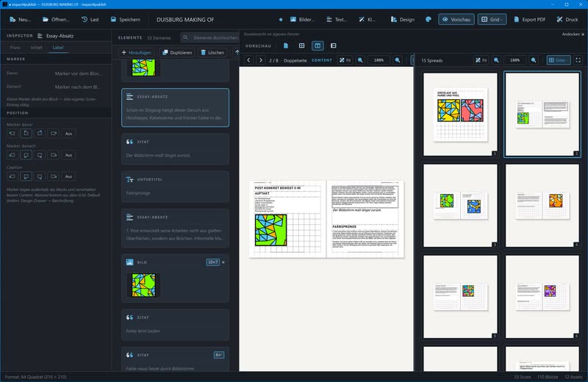The height and width of the screenshot is (382, 588).
Task: Open a file with Öffnen
Action: point(56,20)
